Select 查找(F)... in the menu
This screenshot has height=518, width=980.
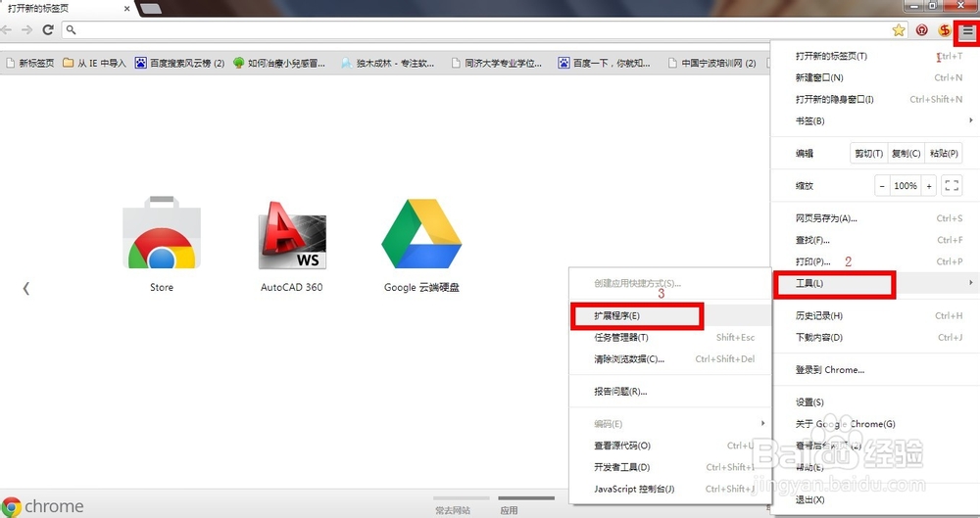[875, 240]
